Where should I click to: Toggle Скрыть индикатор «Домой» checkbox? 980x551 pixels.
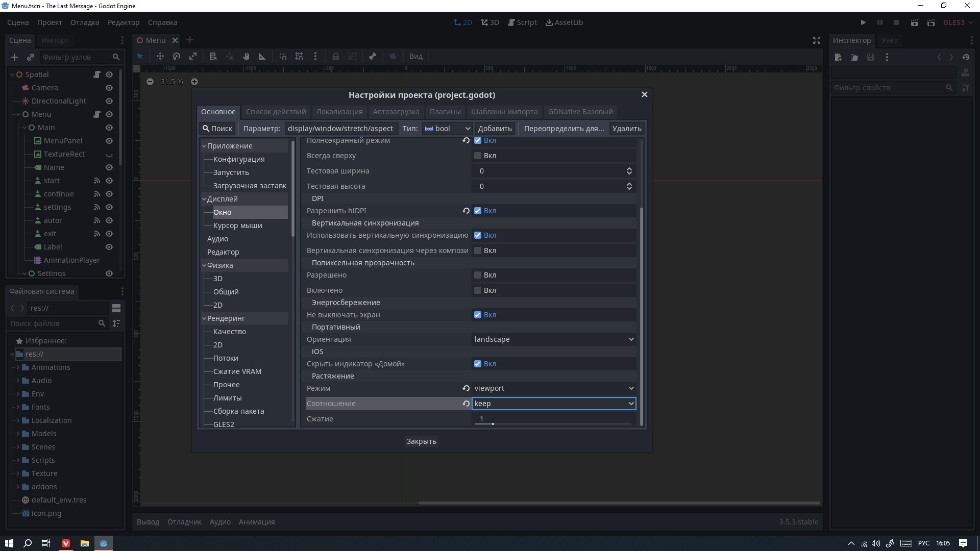(478, 364)
